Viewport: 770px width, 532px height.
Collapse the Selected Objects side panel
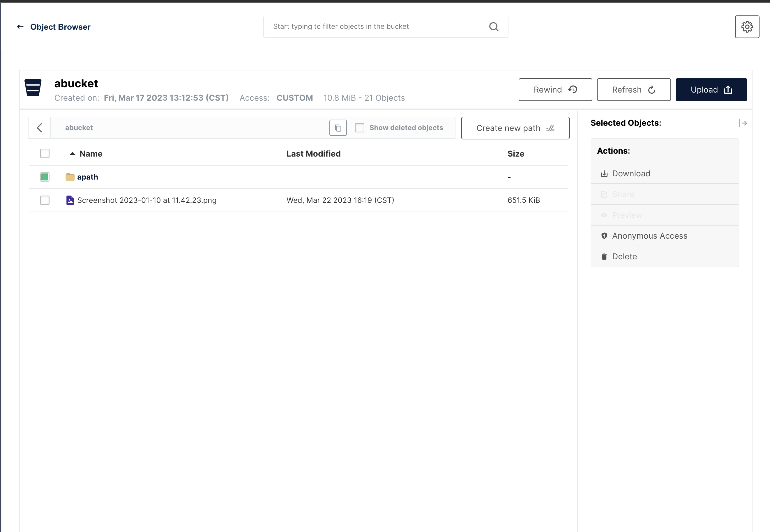pos(743,123)
